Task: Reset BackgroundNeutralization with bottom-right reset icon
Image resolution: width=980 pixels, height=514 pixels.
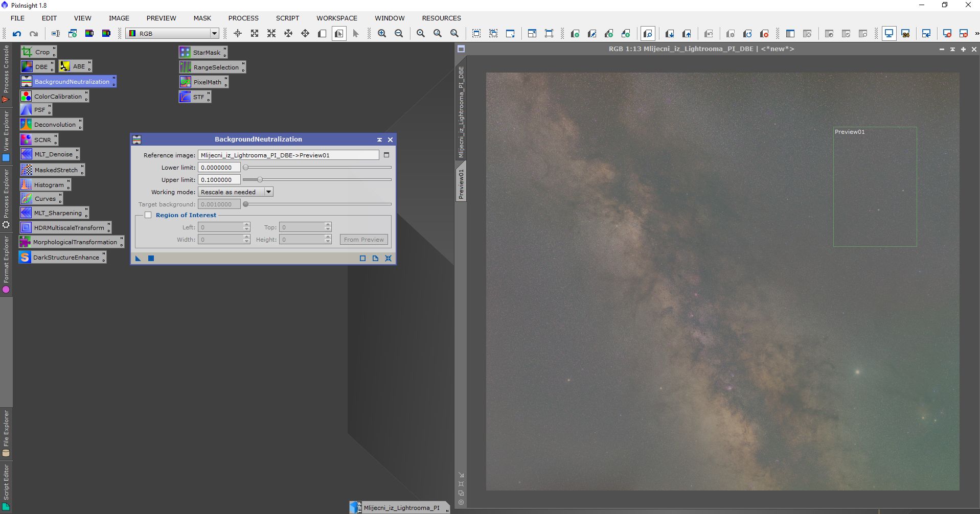Action: tap(388, 259)
